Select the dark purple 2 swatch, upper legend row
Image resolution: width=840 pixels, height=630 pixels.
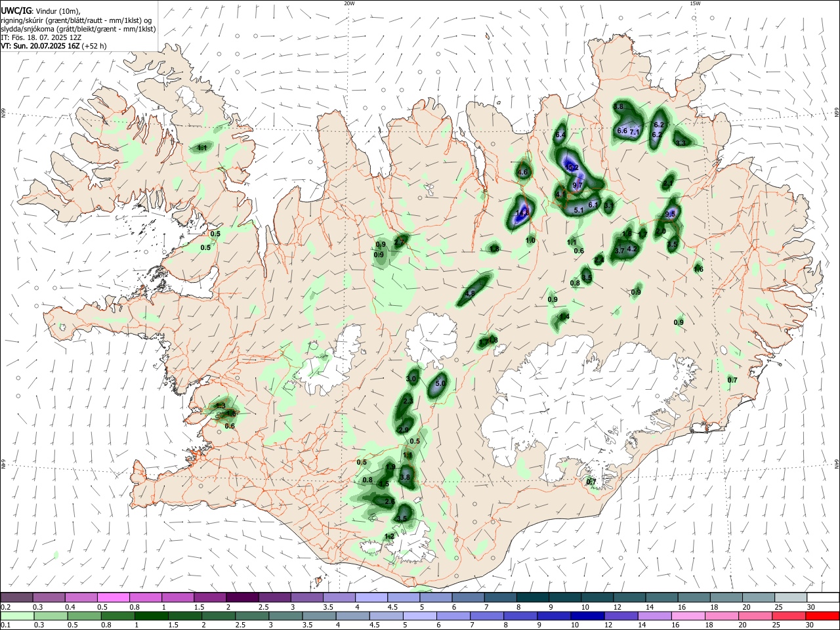click(242, 597)
